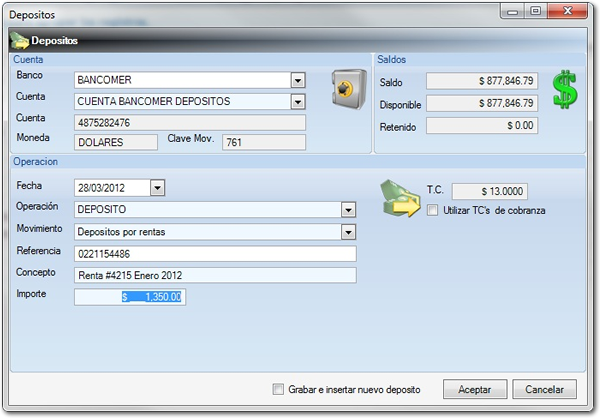The height and width of the screenshot is (418, 600).
Task: Click the cash arrow icon beside T.C.
Action: click(400, 199)
